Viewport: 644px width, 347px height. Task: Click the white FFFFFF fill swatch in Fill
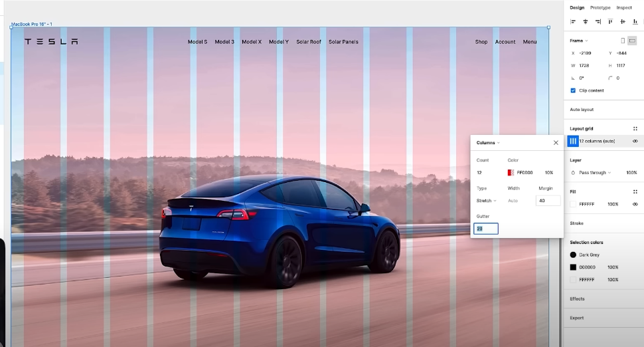573,204
